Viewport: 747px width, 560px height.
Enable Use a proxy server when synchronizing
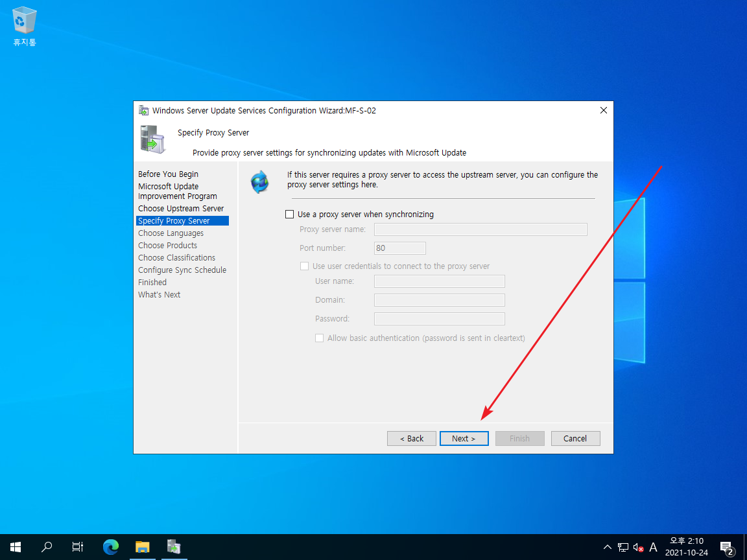(x=289, y=215)
